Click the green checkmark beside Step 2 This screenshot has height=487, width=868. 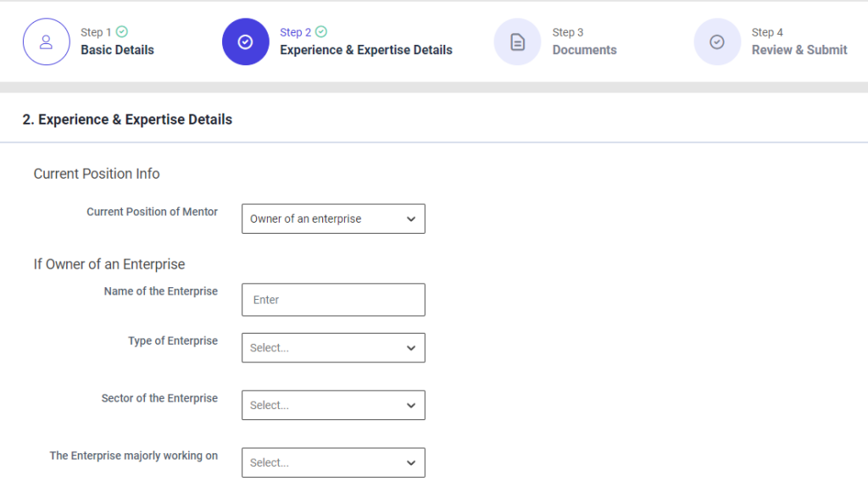pos(321,32)
